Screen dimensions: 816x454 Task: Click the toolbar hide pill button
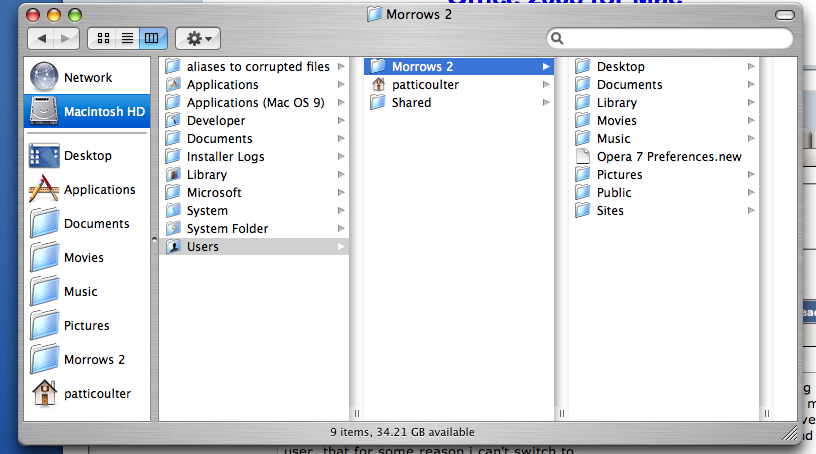coord(785,15)
